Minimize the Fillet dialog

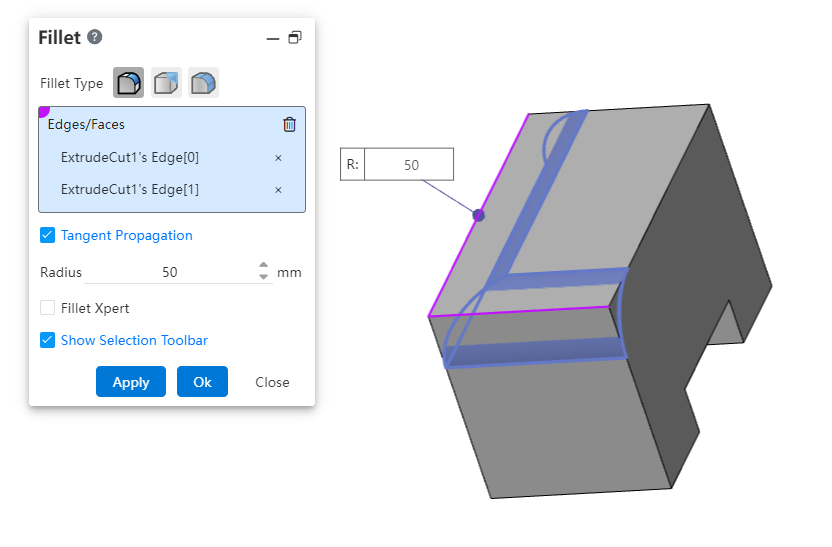click(273, 38)
